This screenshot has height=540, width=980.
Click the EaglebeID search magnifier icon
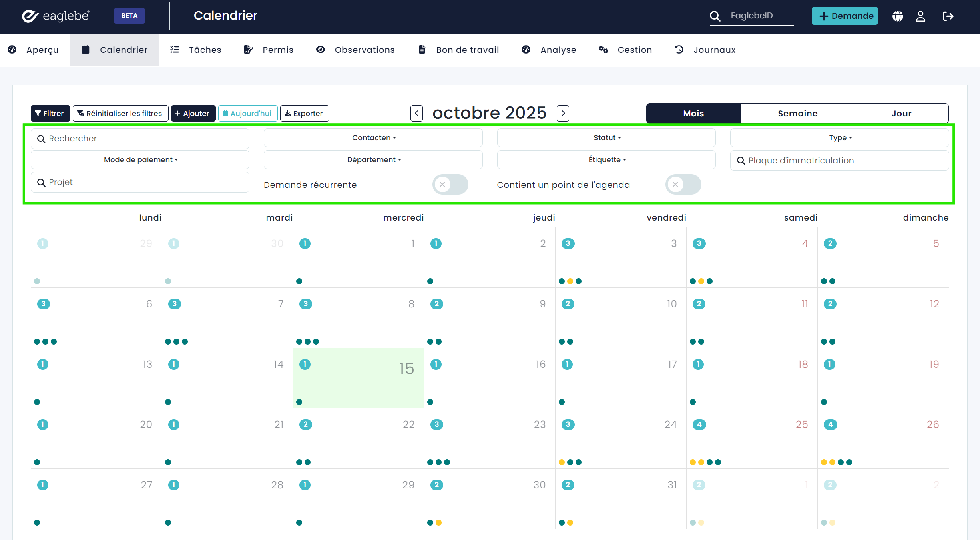(x=715, y=16)
